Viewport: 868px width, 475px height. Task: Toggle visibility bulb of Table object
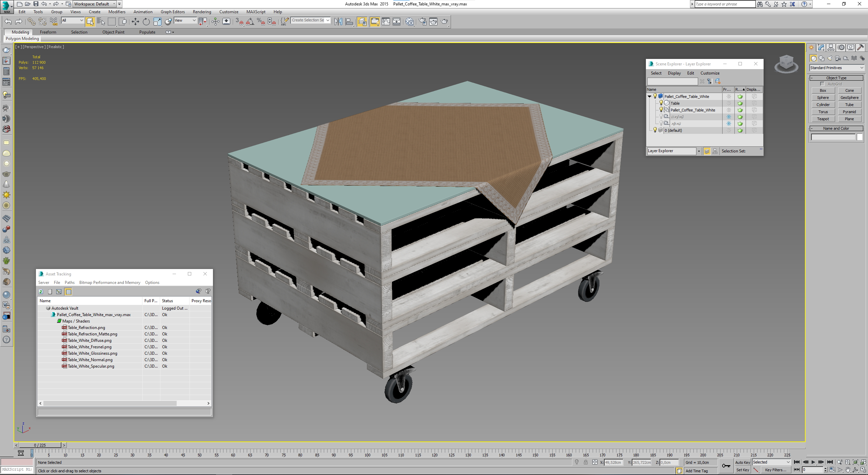click(661, 103)
